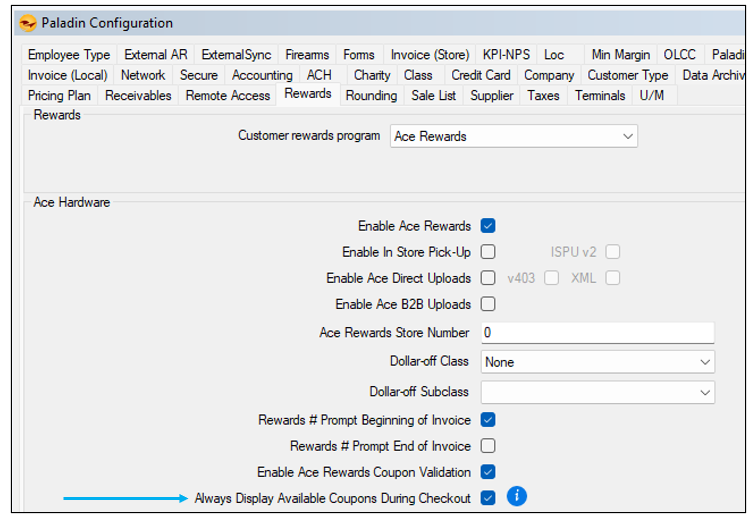Check Enable In Store Pick-Up
Viewport: 752px width, 519px height.
coord(488,252)
